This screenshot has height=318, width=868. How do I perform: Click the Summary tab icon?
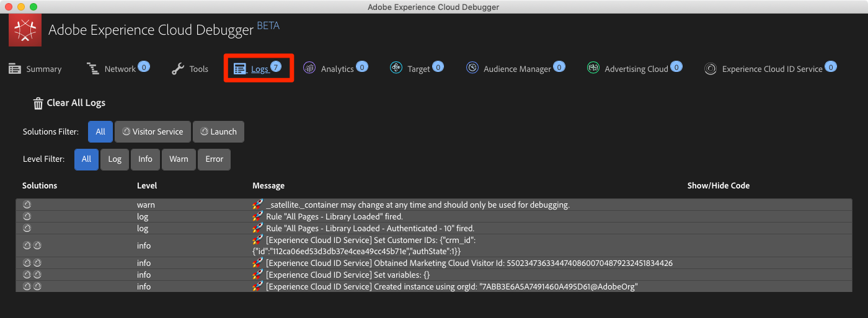point(15,69)
